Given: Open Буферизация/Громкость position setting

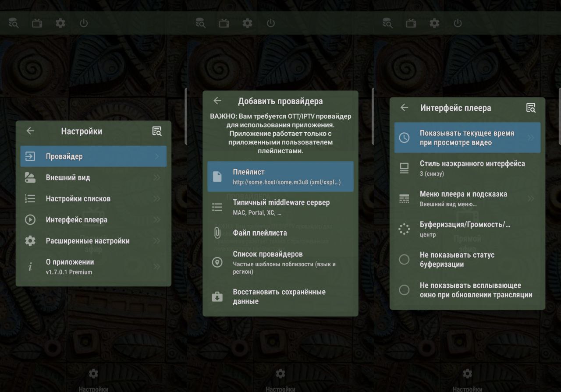Looking at the screenshot, I should pos(467,229).
